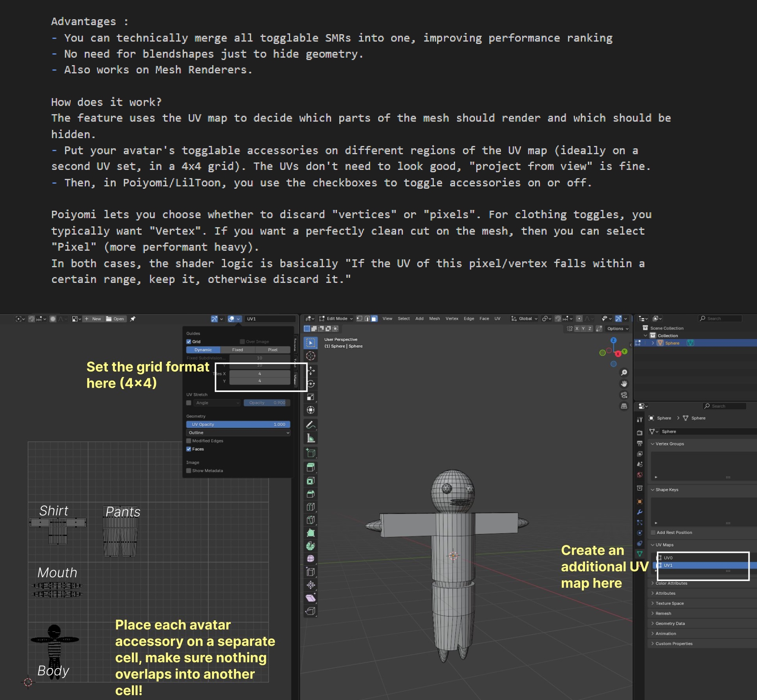Image resolution: width=757 pixels, height=700 pixels.
Task: Expand the Color Attributes panel
Action: click(x=671, y=583)
